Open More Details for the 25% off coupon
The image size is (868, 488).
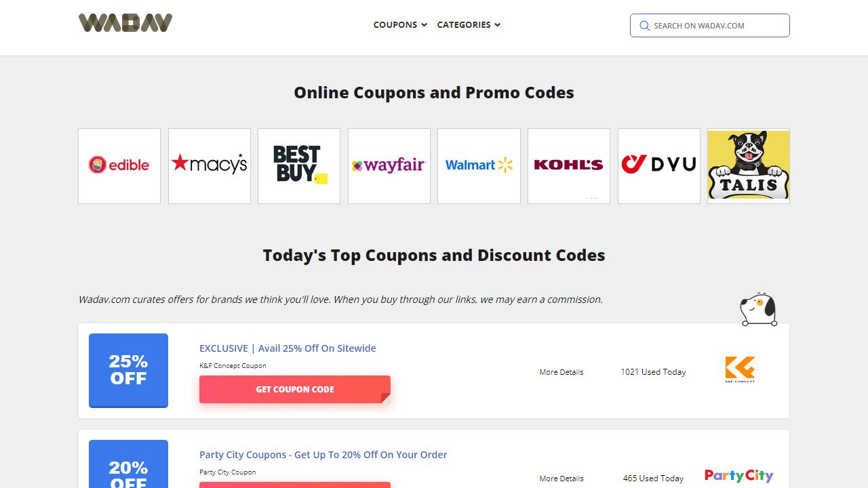pyautogui.click(x=561, y=371)
